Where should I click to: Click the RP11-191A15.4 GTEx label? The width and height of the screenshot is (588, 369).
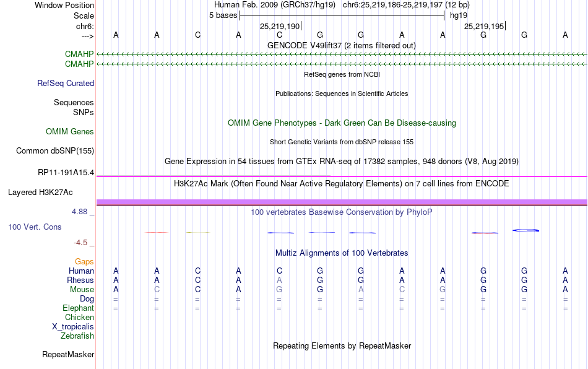(66, 173)
